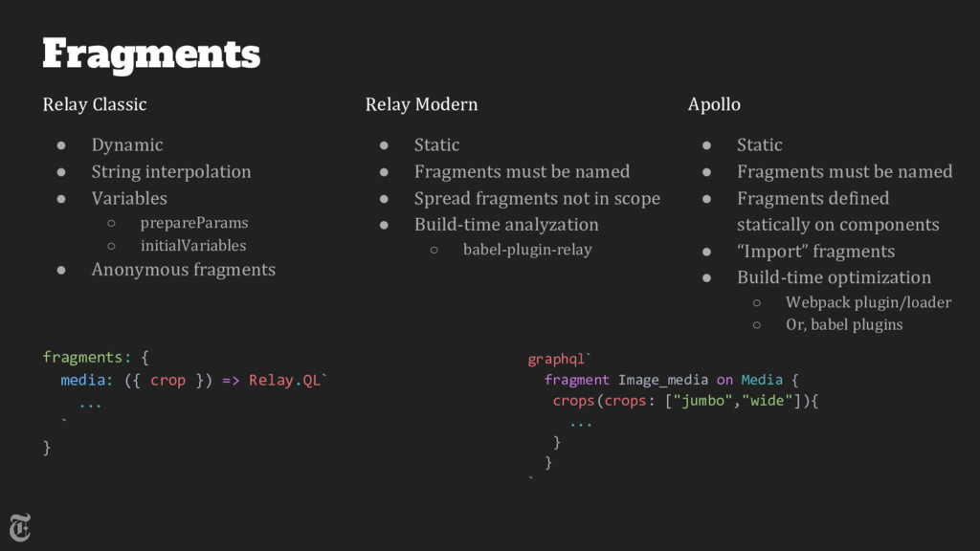Select the Build-time analyzation bullet
This screenshot has width=980, height=551.
point(506,225)
